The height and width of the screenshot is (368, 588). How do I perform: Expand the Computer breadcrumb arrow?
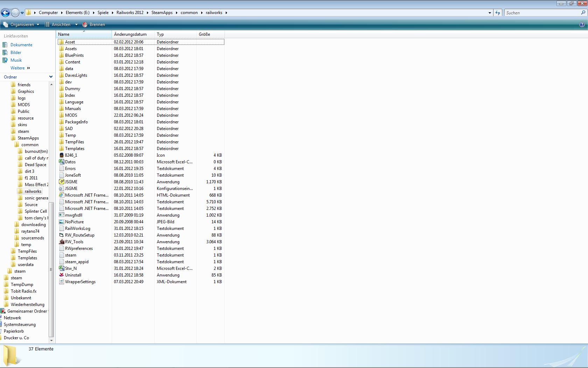(62, 13)
